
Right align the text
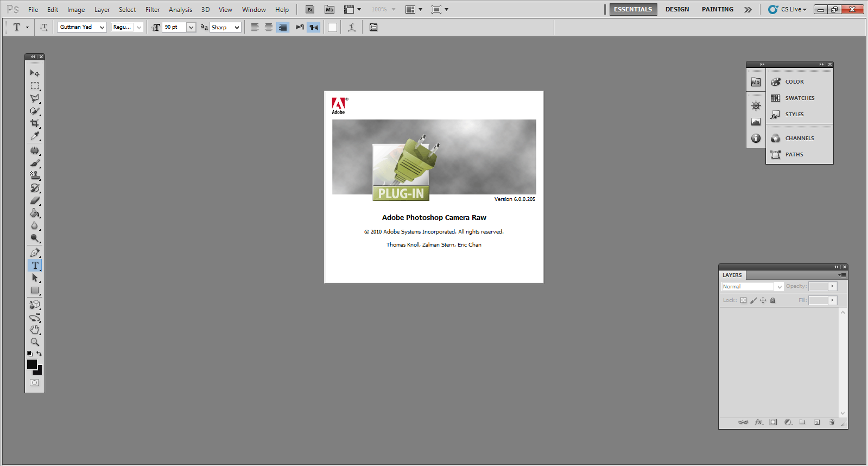pyautogui.click(x=282, y=27)
